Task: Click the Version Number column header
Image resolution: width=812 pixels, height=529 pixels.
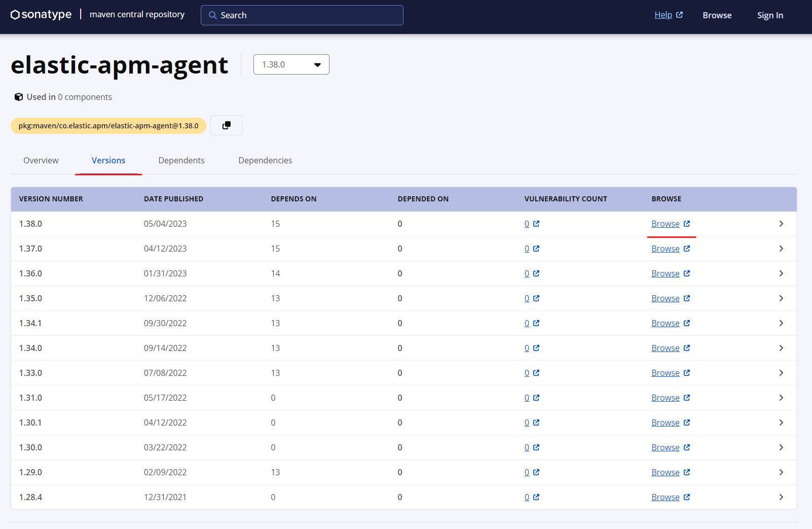Action: 51,199
